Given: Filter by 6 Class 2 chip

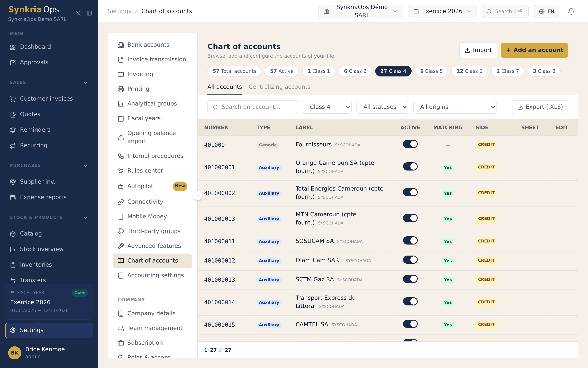Looking at the screenshot, I should (x=355, y=71).
